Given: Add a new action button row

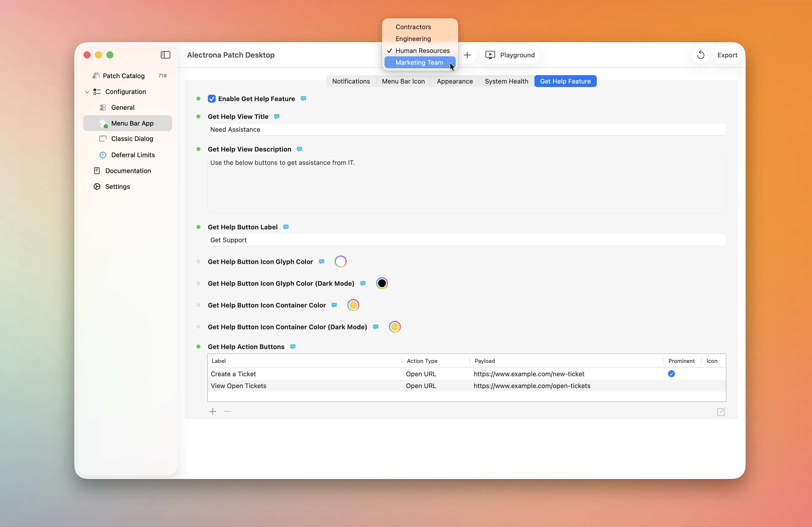Looking at the screenshot, I should pyautogui.click(x=213, y=412).
